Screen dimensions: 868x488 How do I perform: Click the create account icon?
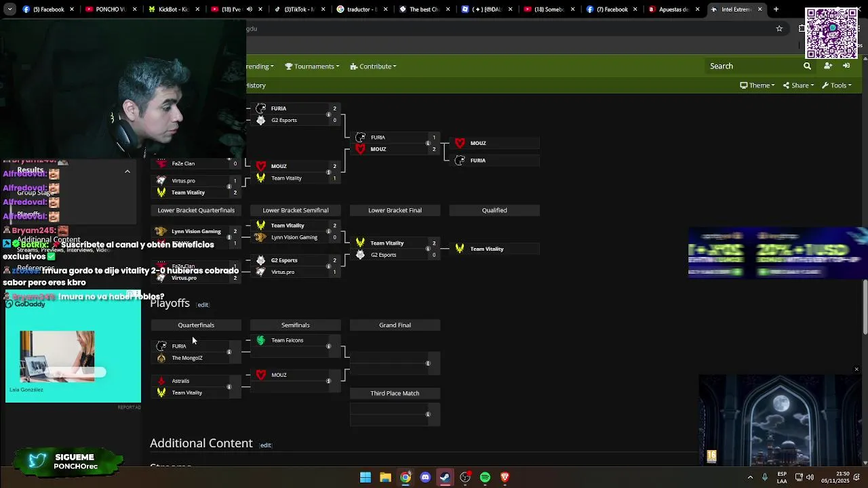[827, 66]
